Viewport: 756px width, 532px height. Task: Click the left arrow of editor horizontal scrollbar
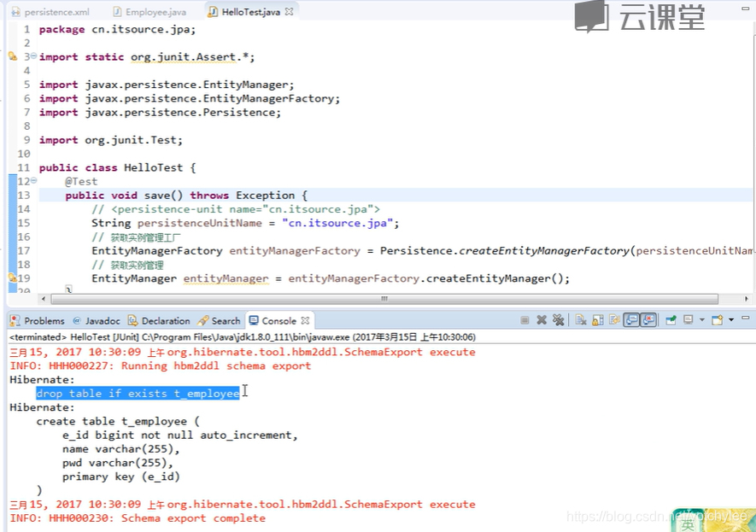pyautogui.click(x=44, y=299)
